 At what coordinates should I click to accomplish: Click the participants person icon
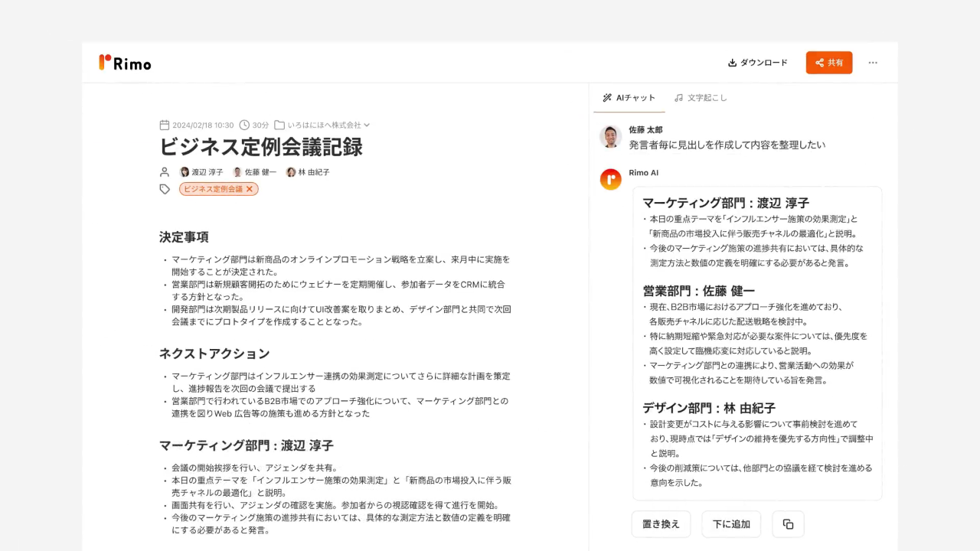coord(164,172)
